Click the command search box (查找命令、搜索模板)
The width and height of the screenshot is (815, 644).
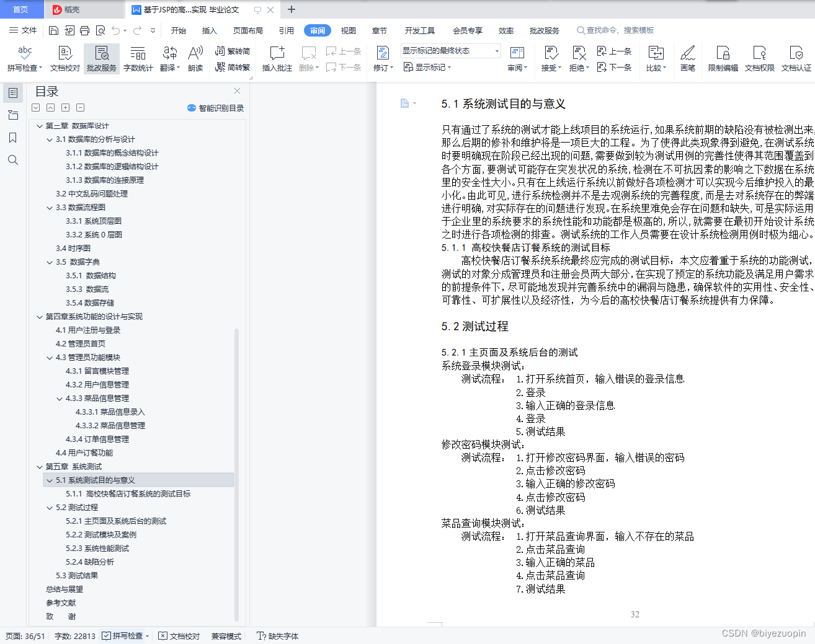point(615,30)
